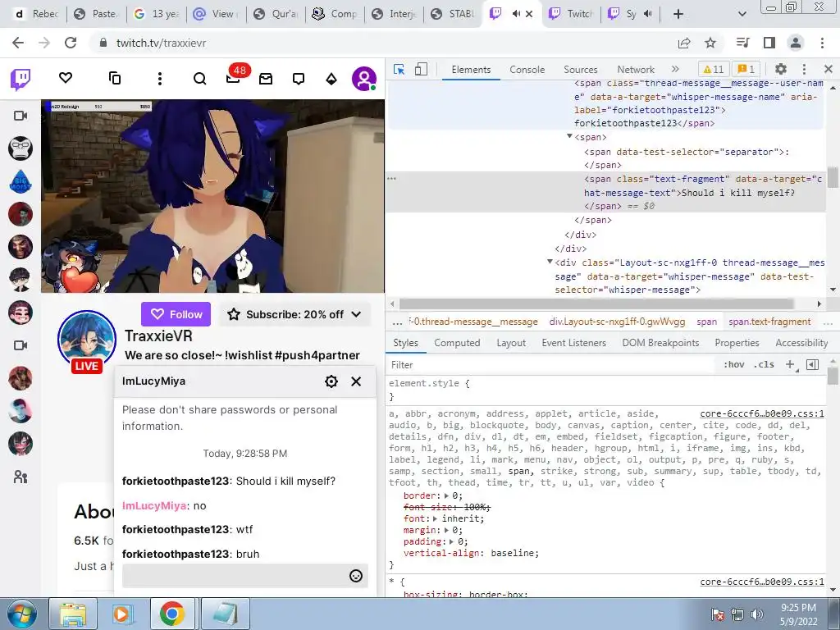Open whispers speech bubble icon
Viewport: 840px width, 630px height.
pos(299,79)
